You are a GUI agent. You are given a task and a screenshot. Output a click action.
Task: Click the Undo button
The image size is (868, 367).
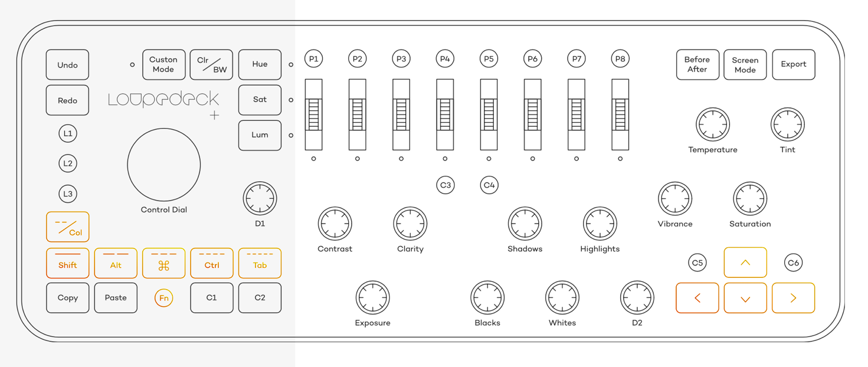[x=67, y=64]
